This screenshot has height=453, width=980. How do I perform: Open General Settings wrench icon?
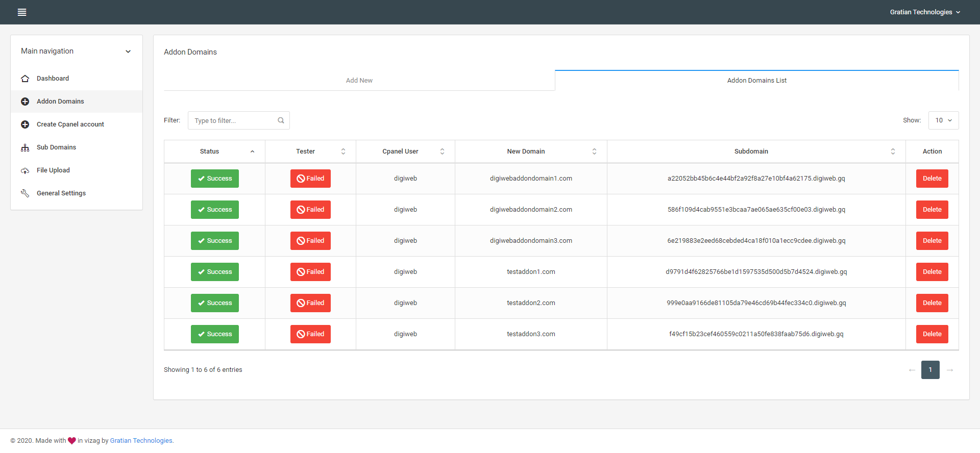point(25,193)
